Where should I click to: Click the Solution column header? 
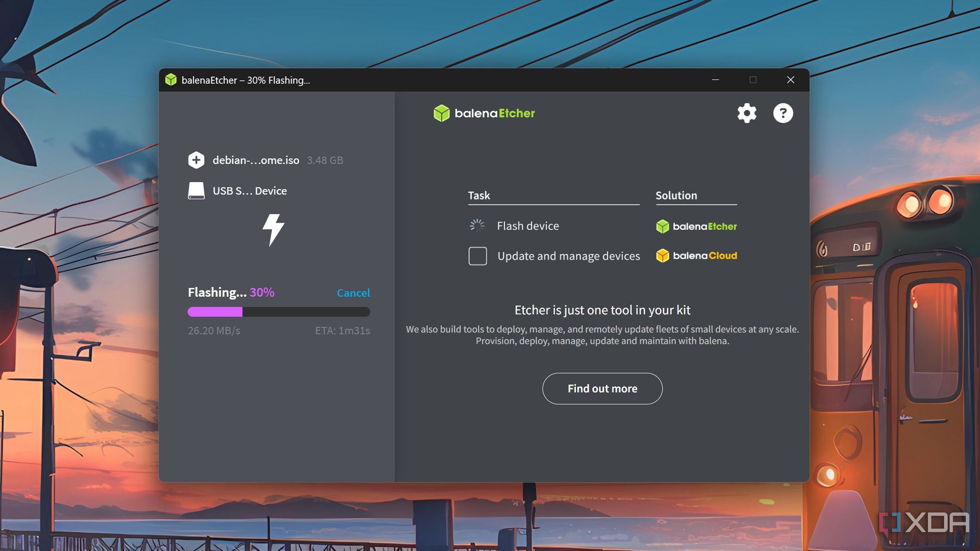676,195
